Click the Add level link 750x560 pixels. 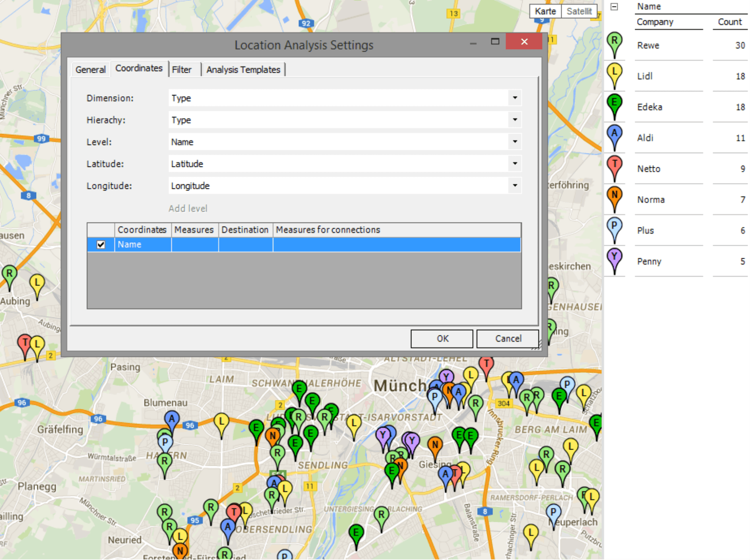[x=188, y=208]
